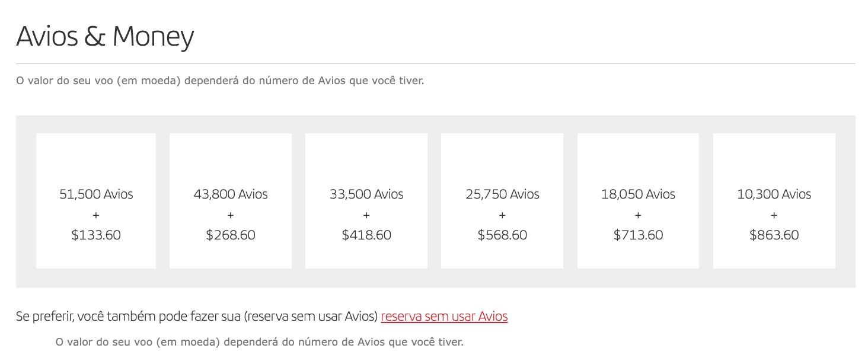The image size is (868, 361).
Task: Click the $863.60 price text
Action: click(774, 235)
